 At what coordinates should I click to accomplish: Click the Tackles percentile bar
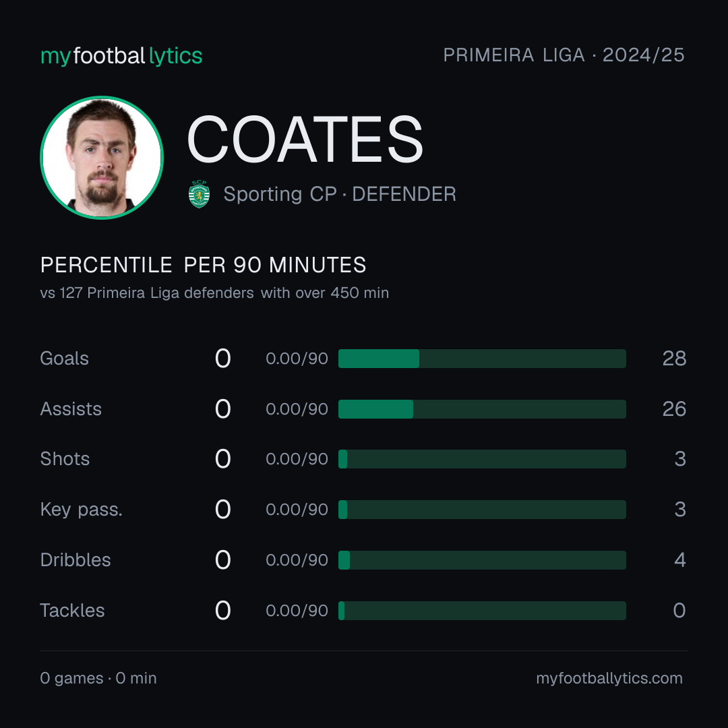(x=482, y=611)
